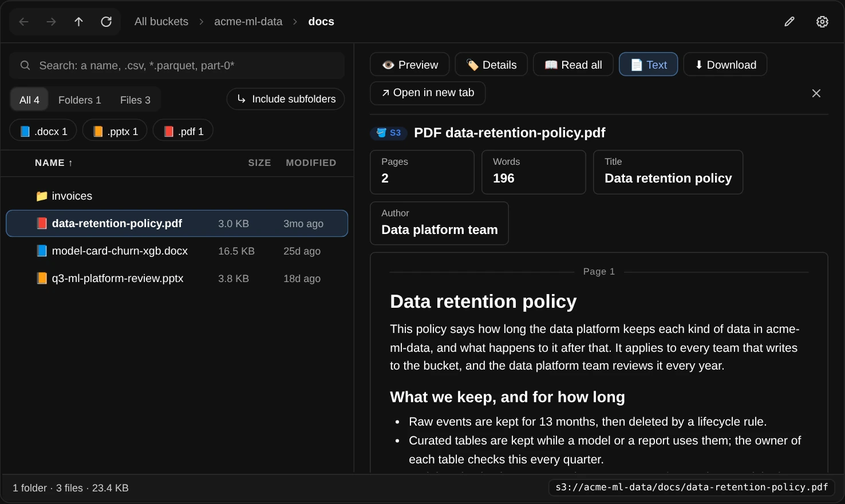This screenshot has height=504, width=845.
Task: Click the invoices folder icon
Action: coord(42,196)
